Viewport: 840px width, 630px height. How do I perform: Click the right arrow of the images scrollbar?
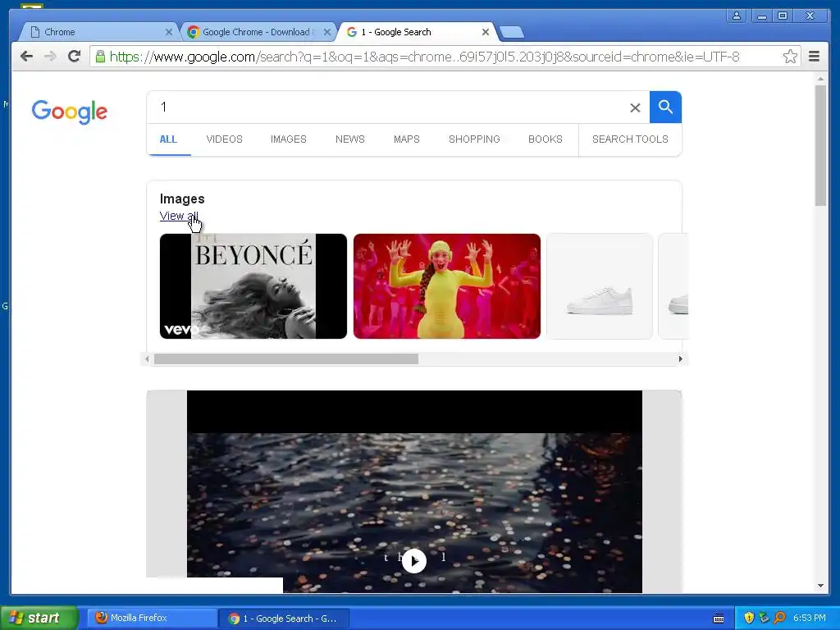680,359
